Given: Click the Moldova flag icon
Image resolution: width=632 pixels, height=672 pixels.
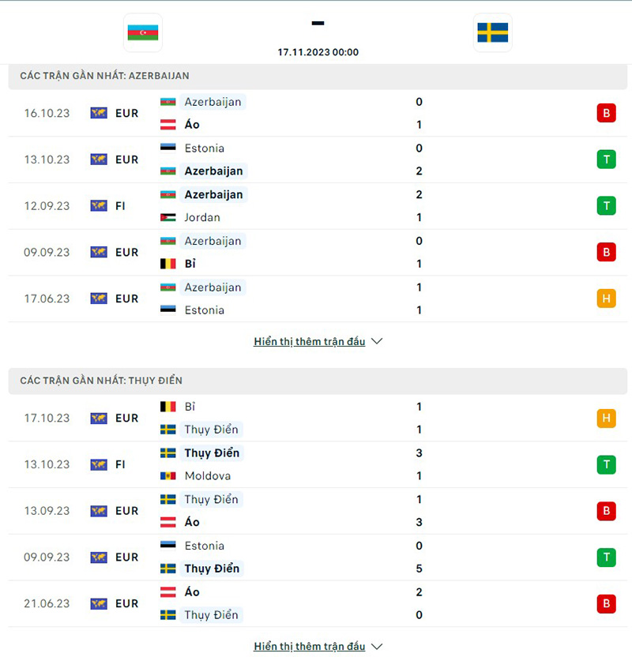Looking at the screenshot, I should click(168, 476).
